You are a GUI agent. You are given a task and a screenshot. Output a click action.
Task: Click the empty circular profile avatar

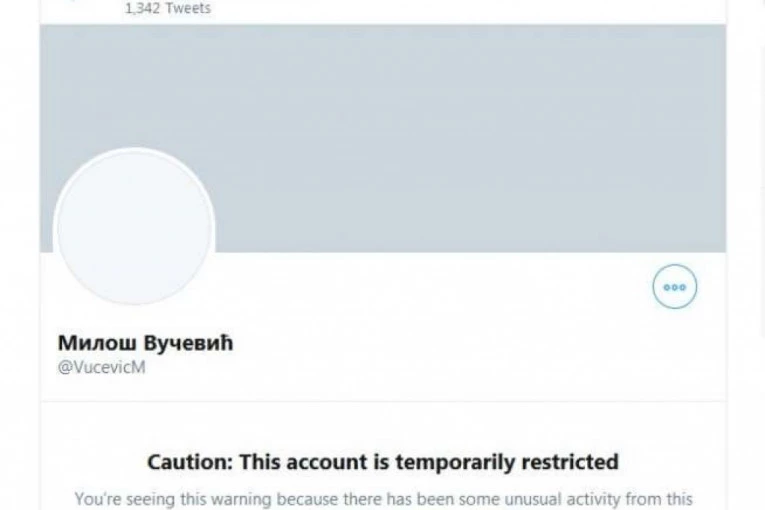133,229
